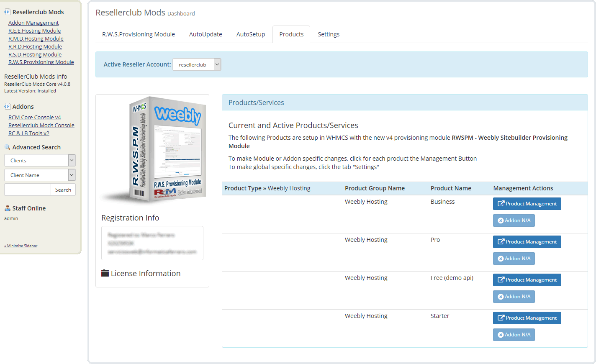Click the admin staff name
Viewport: 596px width, 364px height.
coord(11,218)
